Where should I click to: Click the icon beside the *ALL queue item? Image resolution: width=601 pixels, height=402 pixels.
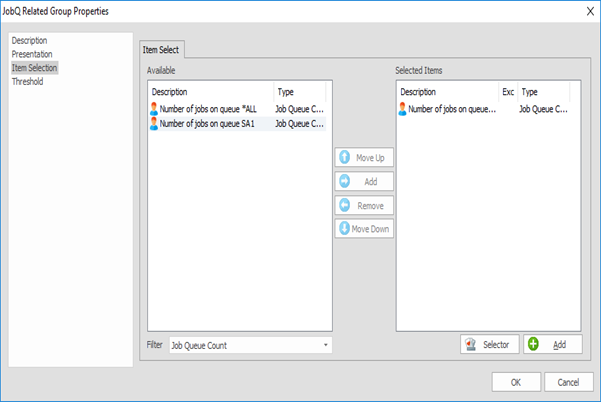(x=153, y=110)
